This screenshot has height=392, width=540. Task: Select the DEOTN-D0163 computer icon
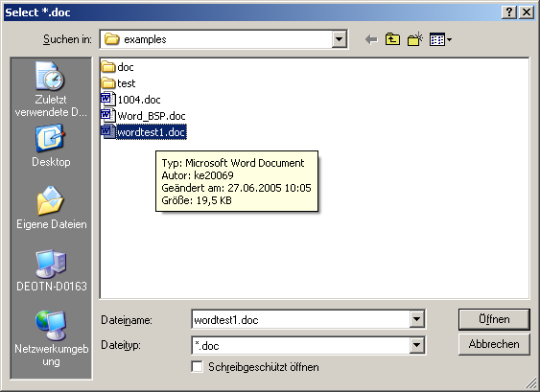tap(51, 270)
